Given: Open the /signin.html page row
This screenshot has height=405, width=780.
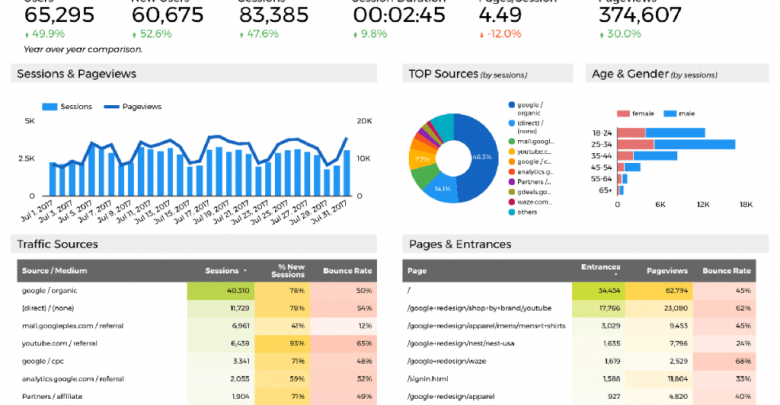Looking at the screenshot, I should pos(579,379).
